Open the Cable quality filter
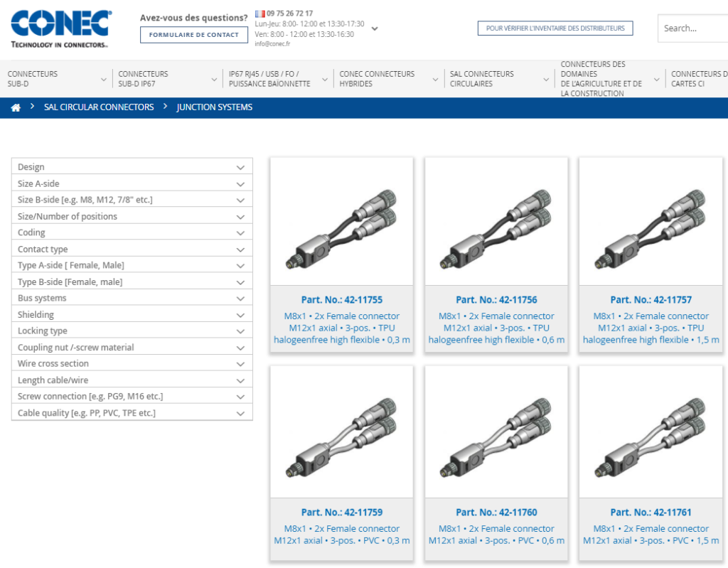This screenshot has width=728, height=568. (x=132, y=413)
